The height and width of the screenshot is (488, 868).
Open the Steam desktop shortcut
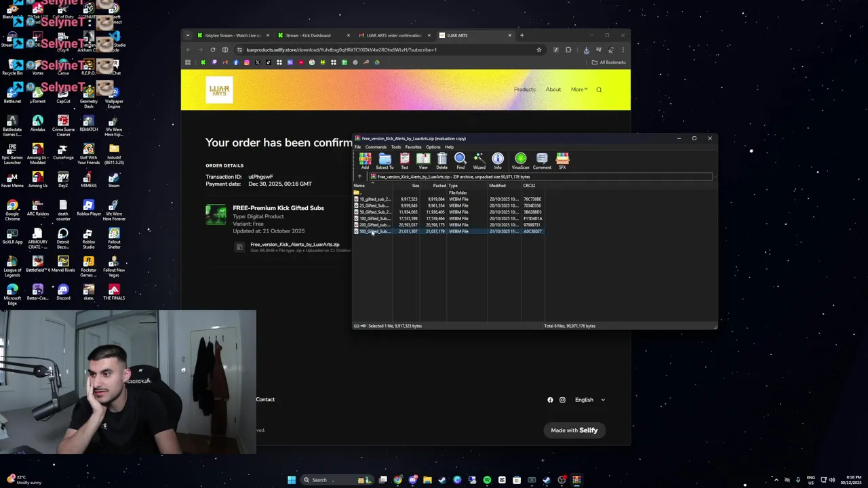[114, 180]
